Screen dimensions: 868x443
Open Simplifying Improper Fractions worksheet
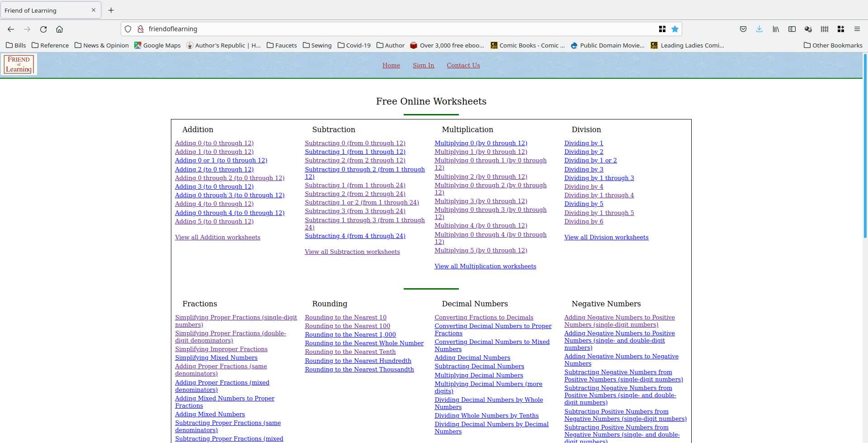pyautogui.click(x=221, y=349)
